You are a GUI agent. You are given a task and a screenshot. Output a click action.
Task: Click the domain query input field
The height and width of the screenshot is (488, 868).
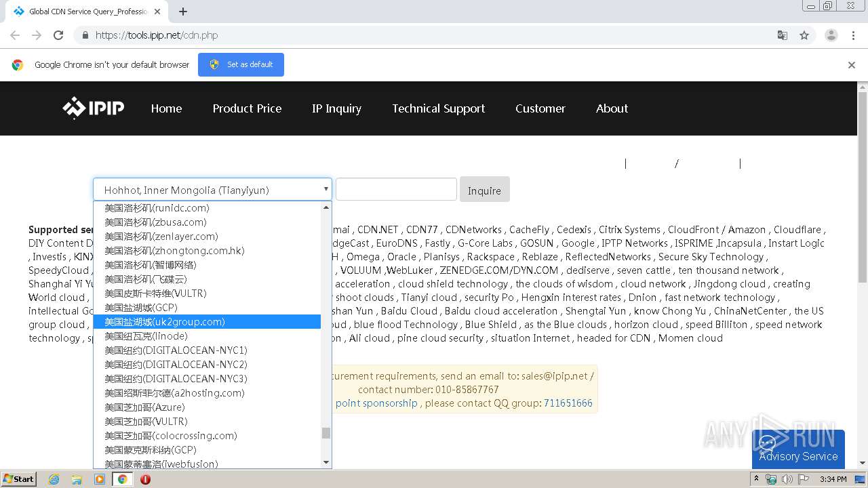(x=396, y=190)
